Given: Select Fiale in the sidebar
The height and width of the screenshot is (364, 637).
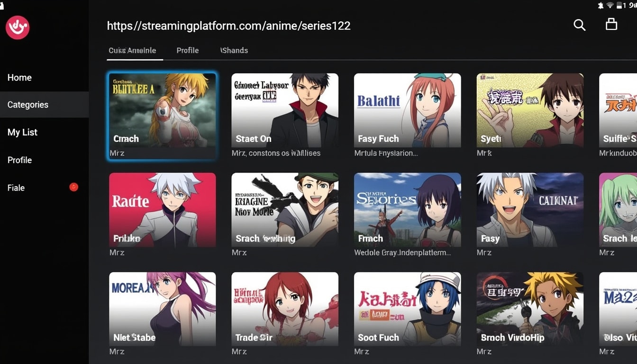Looking at the screenshot, I should [16, 188].
